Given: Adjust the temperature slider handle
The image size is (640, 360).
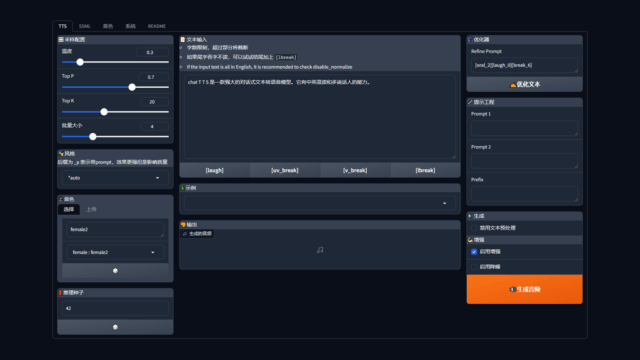Looking at the screenshot, I should point(80,62).
